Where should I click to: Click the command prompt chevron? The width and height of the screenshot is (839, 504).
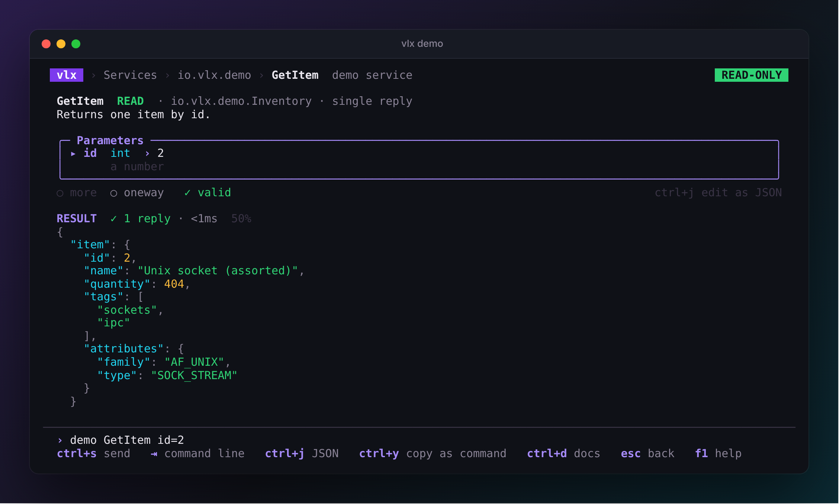[60, 440]
